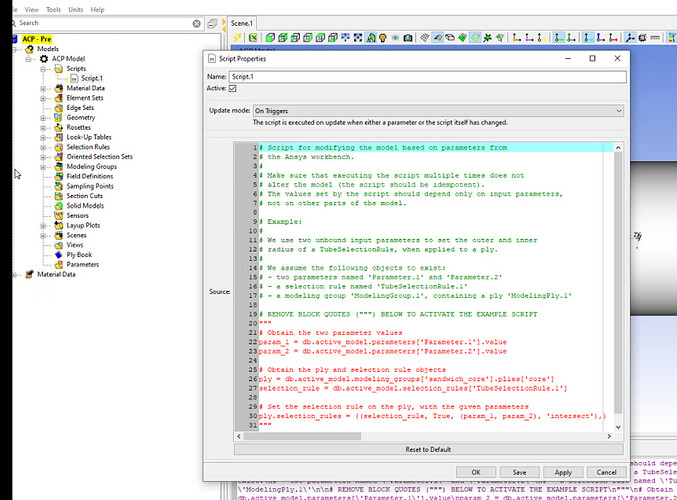This screenshot has height=500, width=677.
Task: Open the Help menu
Action: click(x=97, y=9)
